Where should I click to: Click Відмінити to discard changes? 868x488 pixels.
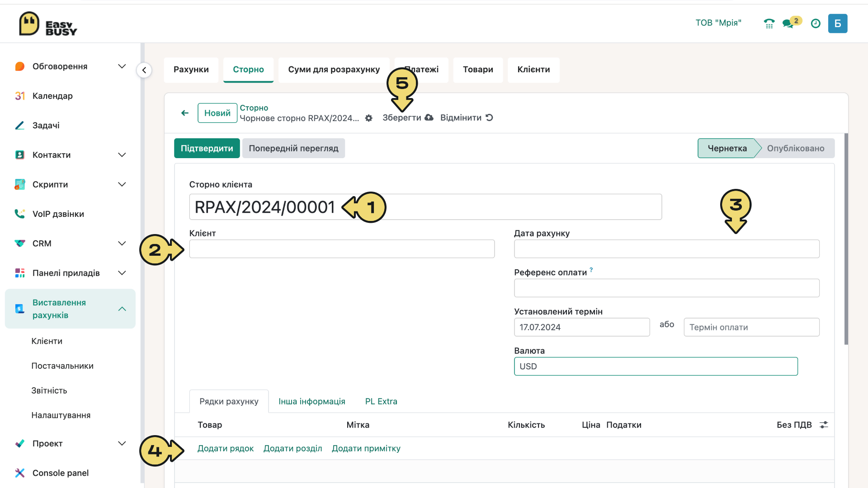click(467, 117)
